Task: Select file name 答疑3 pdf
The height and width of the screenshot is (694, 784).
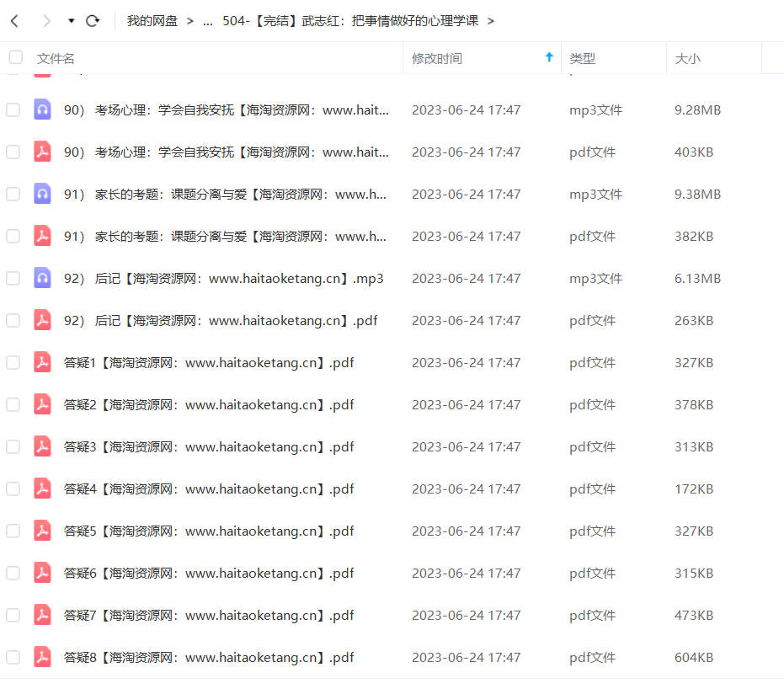Action: coord(209,446)
